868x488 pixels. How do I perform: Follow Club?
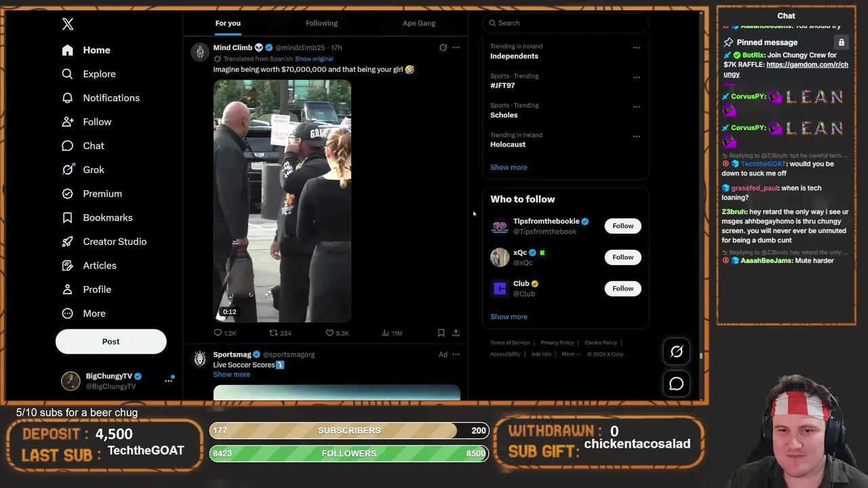coord(623,289)
